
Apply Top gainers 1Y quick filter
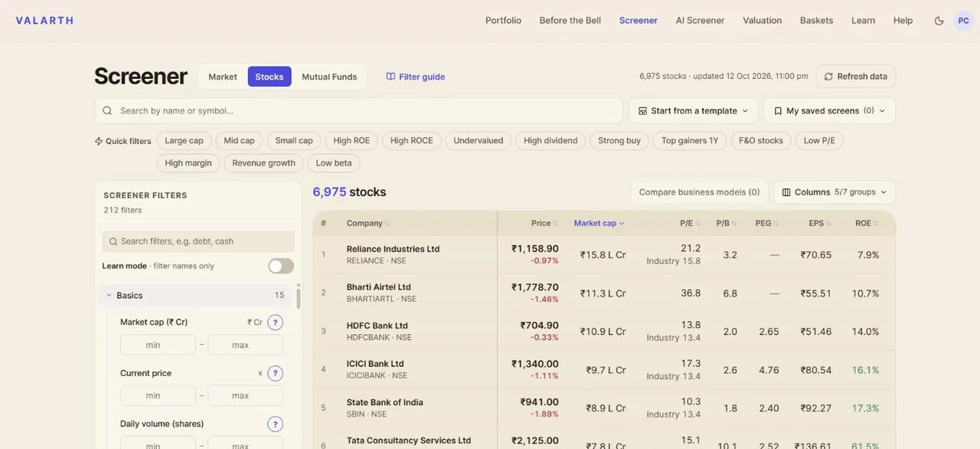[x=690, y=141]
